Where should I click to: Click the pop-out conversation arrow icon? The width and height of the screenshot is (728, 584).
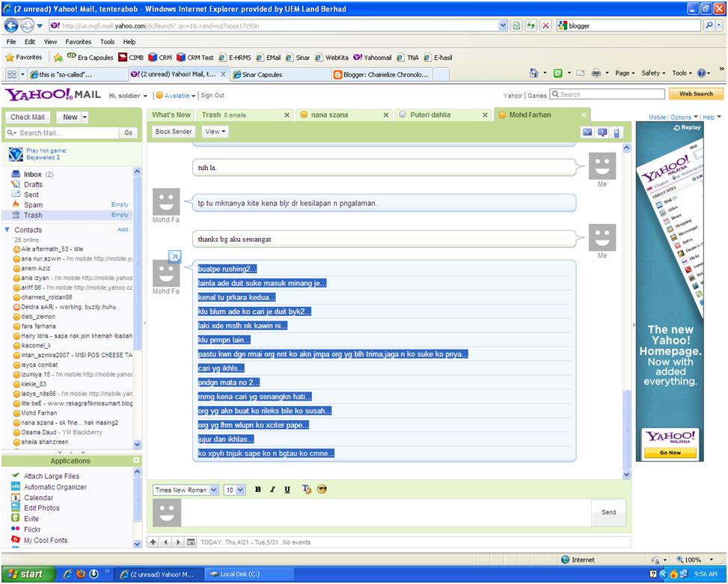coord(174,257)
